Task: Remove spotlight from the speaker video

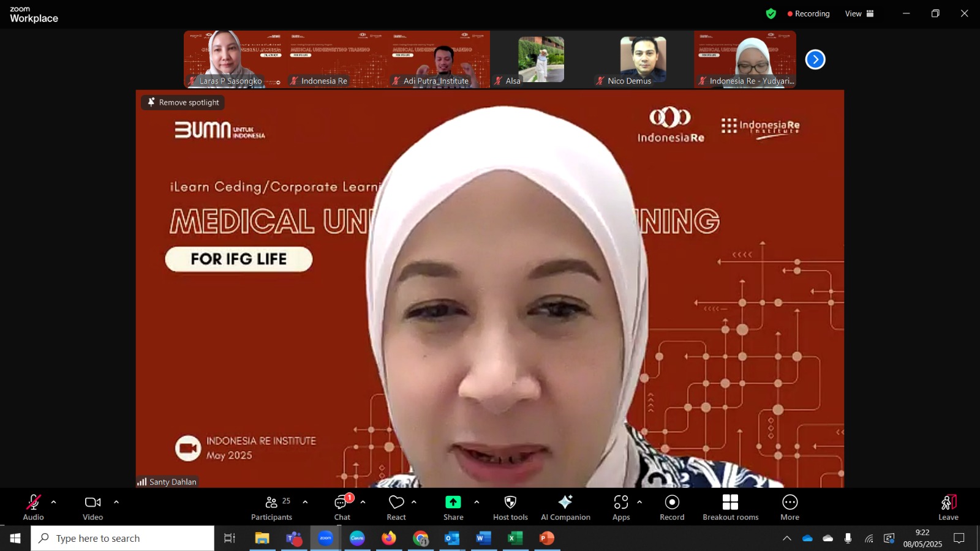Action: coord(183,102)
